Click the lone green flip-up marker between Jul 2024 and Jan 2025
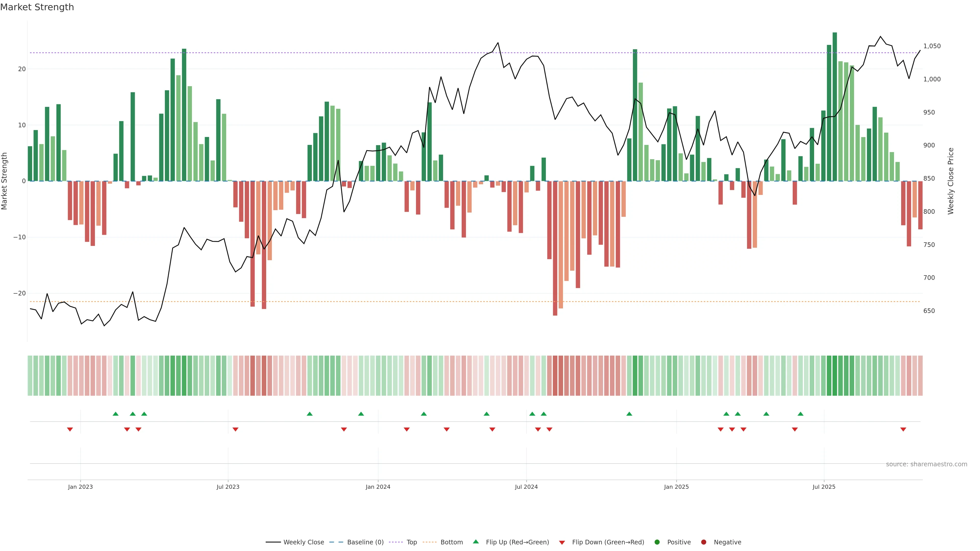The image size is (980, 551). pyautogui.click(x=629, y=414)
